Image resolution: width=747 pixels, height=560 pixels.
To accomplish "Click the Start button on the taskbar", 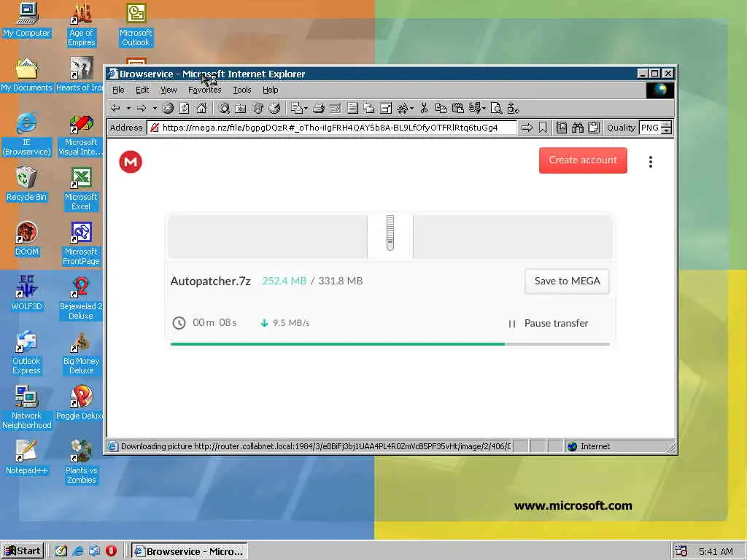I will coord(23,551).
